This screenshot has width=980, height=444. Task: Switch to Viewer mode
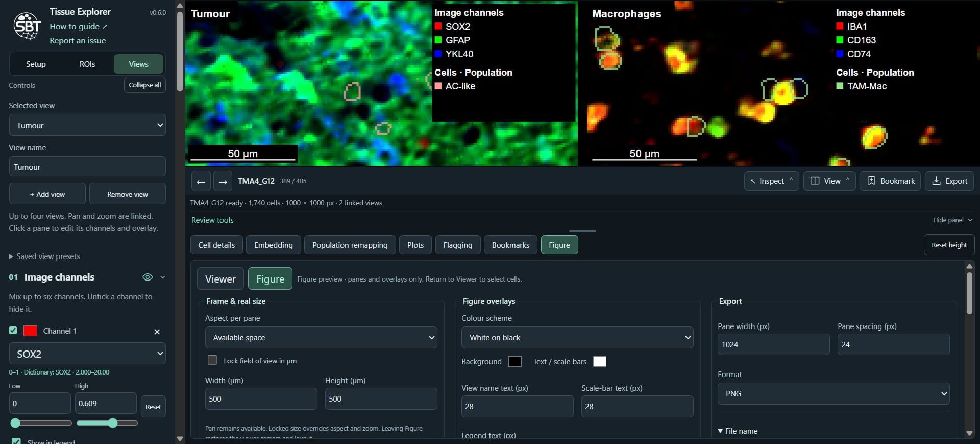[220, 279]
